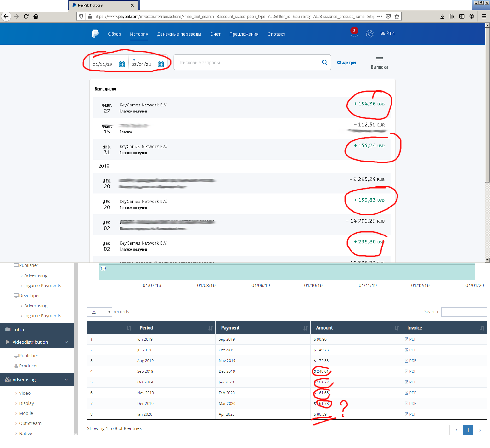Open the Firefox account icon

[x=471, y=16]
